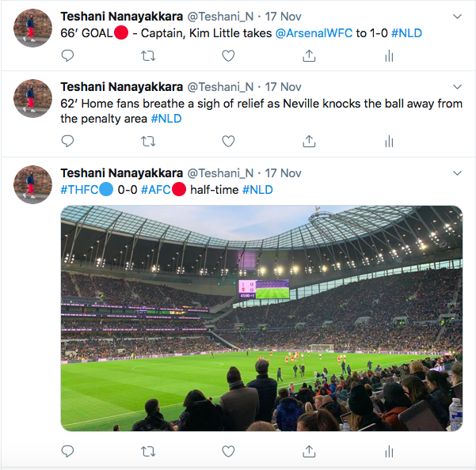Like the 62' Home fans tweet
The width and height of the screenshot is (476, 470).
tap(228, 141)
